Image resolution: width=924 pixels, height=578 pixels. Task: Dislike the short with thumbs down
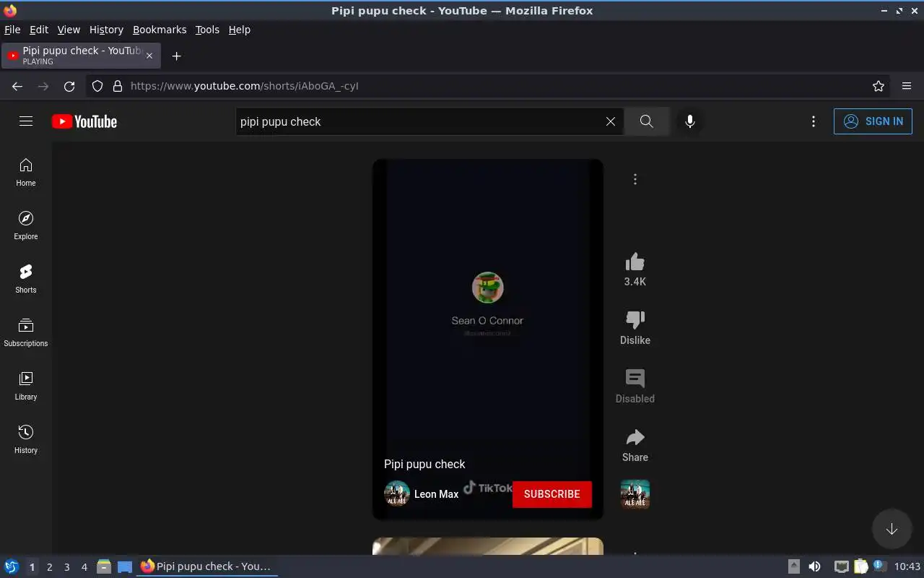pos(635,319)
